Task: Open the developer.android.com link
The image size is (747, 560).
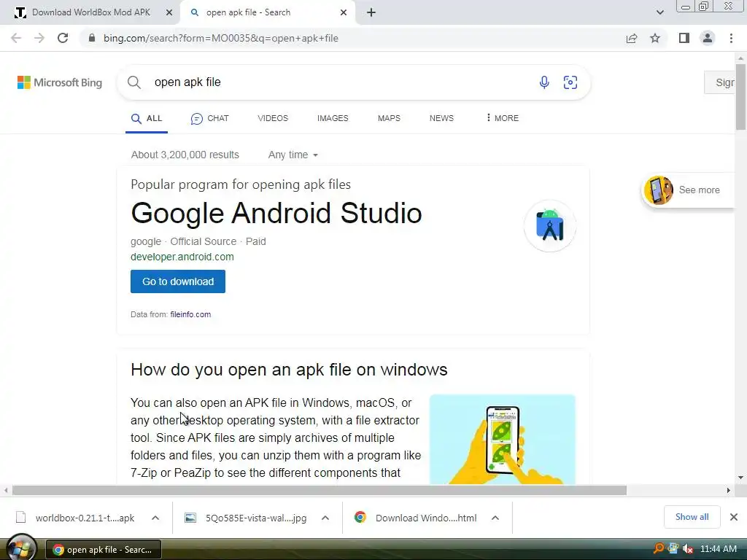Action: point(182,257)
